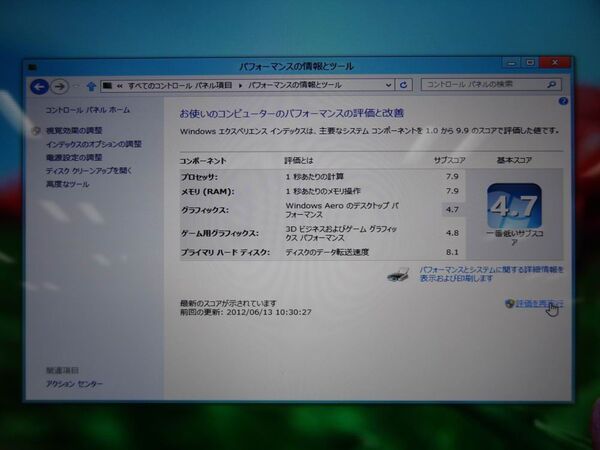Viewport: 600px width, 450px height.
Task: Click the shield icon next to 視覚効果の調整
Action: [x=36, y=130]
